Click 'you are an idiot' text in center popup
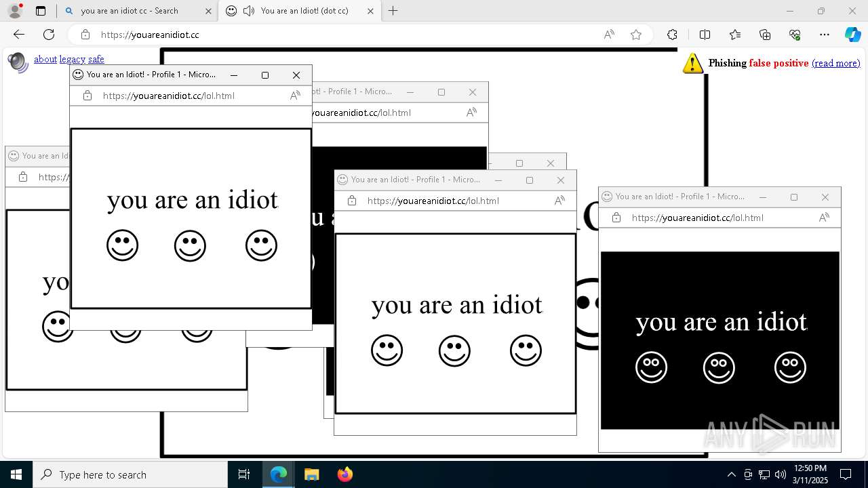This screenshot has height=488, width=868. [x=457, y=305]
